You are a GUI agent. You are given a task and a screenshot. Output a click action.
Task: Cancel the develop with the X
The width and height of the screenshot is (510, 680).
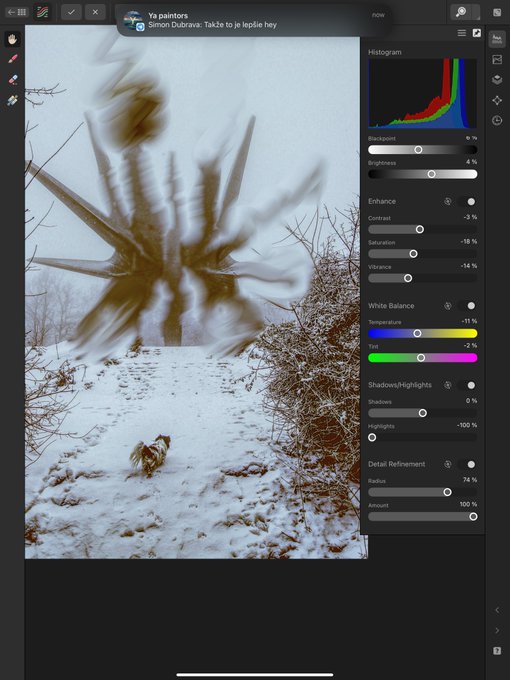[x=95, y=12]
